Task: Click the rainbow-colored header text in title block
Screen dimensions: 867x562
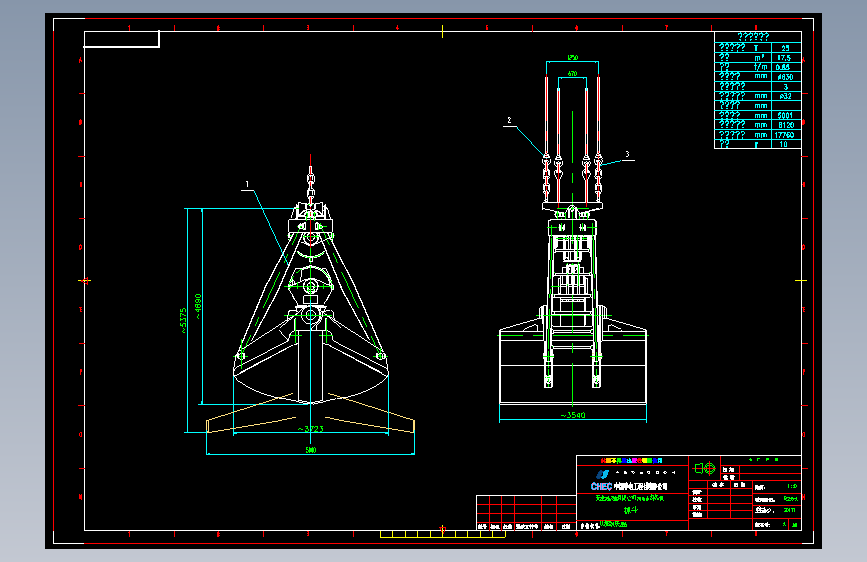Action: pos(631,460)
